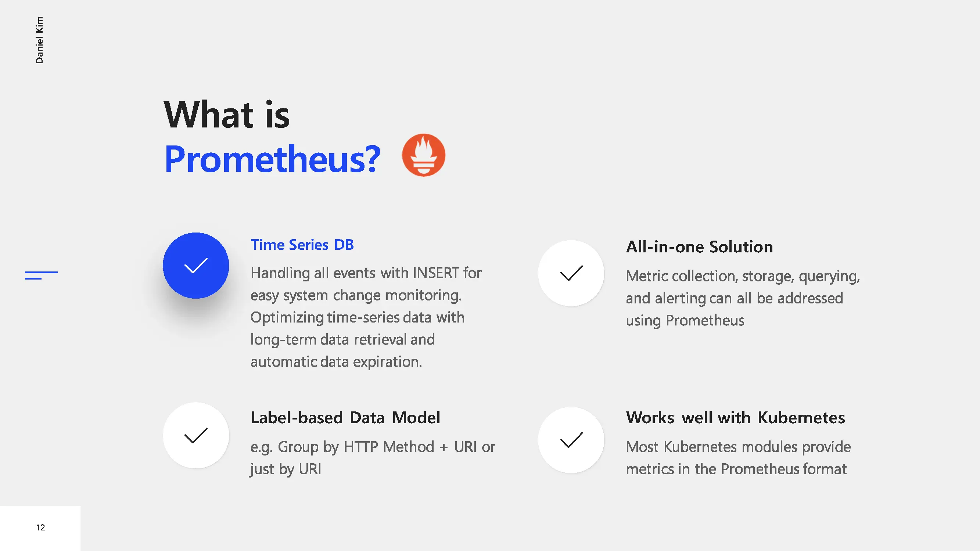The image size is (980, 551).
Task: Click the 'Metric collection, storage, querying' paragraph
Action: point(743,298)
